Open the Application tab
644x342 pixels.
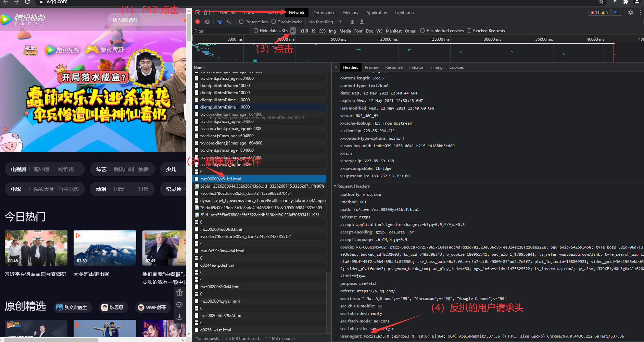click(x=377, y=13)
